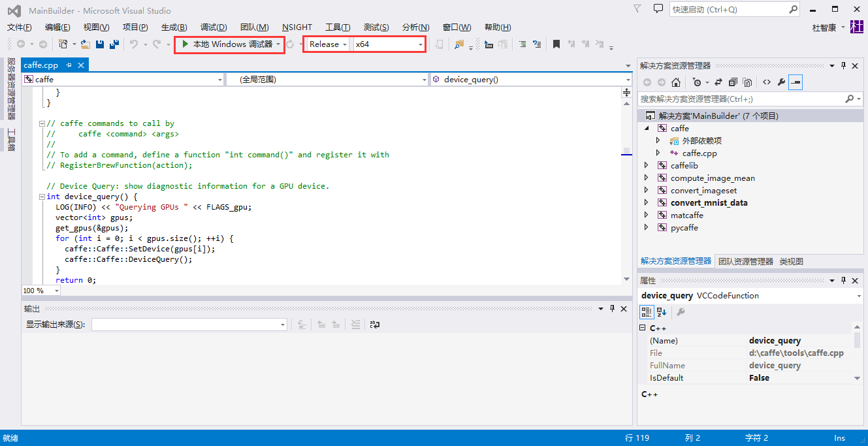Image resolution: width=868 pixels, height=446 pixels.
Task: Open the x64 platform dropdown
Action: [389, 44]
